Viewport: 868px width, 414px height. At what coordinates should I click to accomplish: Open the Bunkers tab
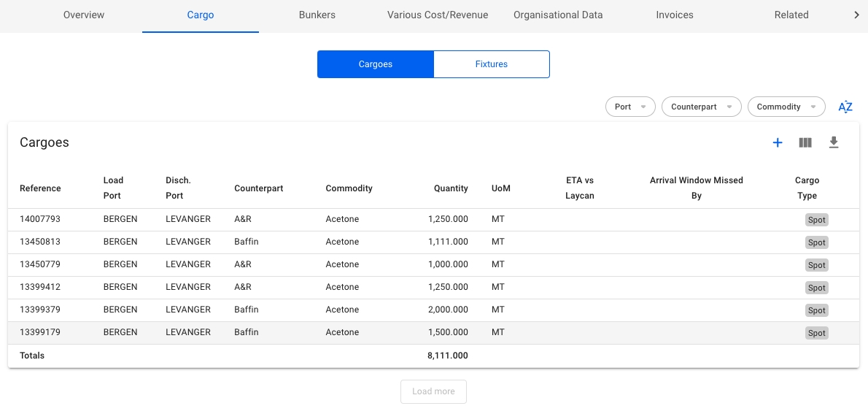coord(317,15)
